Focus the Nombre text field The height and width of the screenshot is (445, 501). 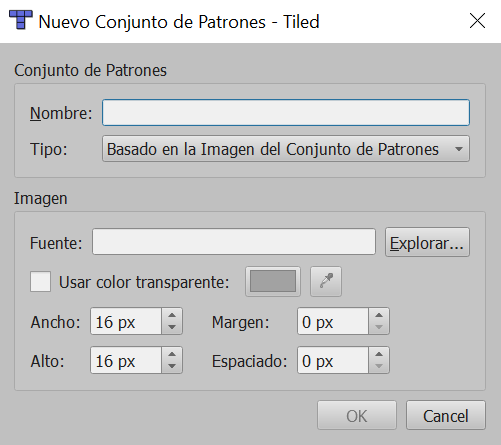point(286,113)
